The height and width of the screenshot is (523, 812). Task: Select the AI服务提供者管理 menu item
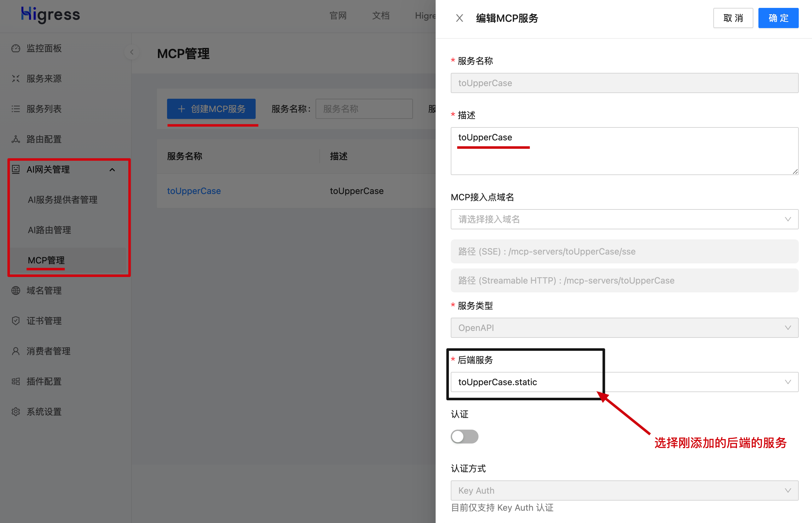tap(63, 200)
